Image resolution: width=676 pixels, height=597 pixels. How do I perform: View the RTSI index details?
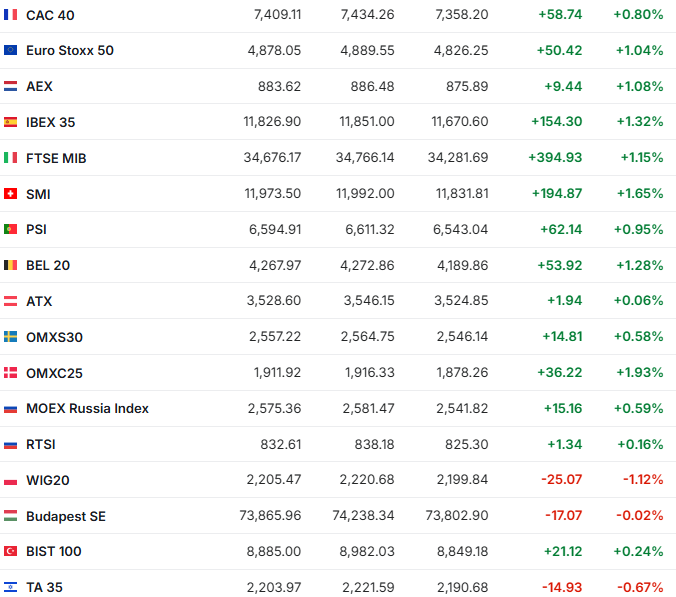(41, 444)
